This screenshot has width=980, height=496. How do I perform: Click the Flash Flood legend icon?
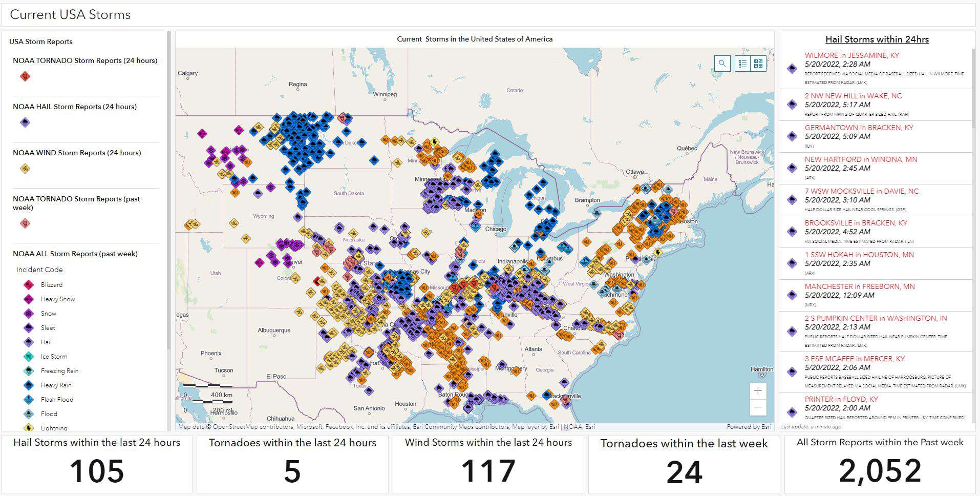coord(29,400)
